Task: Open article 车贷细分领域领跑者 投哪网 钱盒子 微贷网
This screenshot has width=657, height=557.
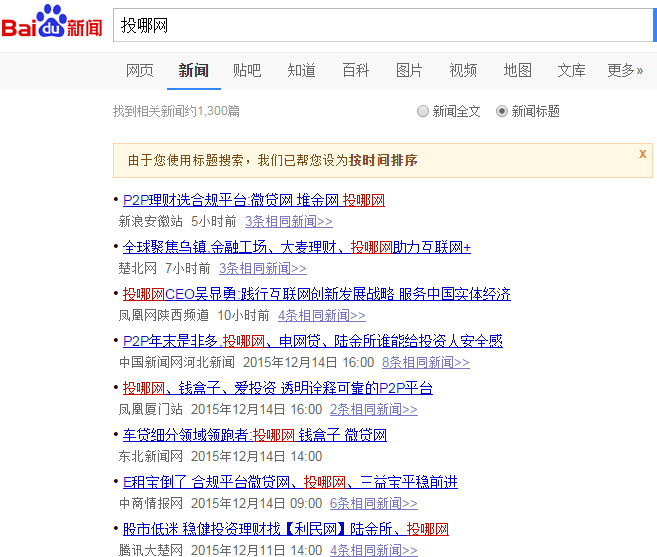Action: [x=255, y=435]
